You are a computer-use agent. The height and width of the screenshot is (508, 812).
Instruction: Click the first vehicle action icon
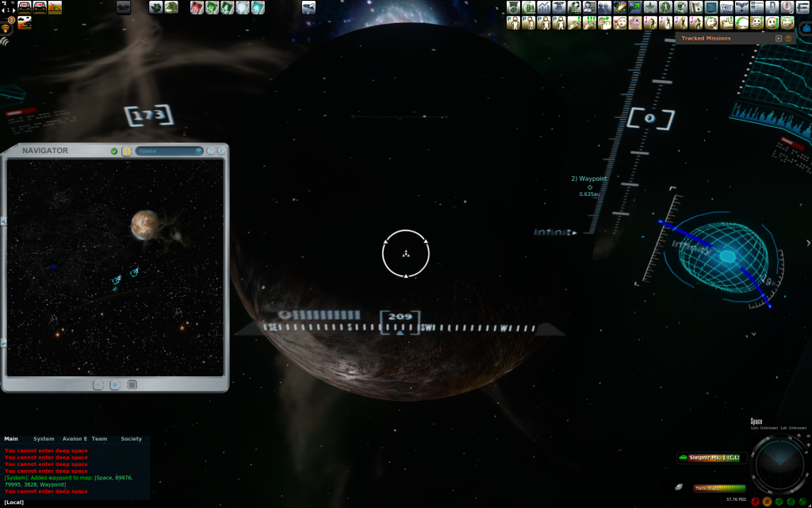click(x=25, y=7)
